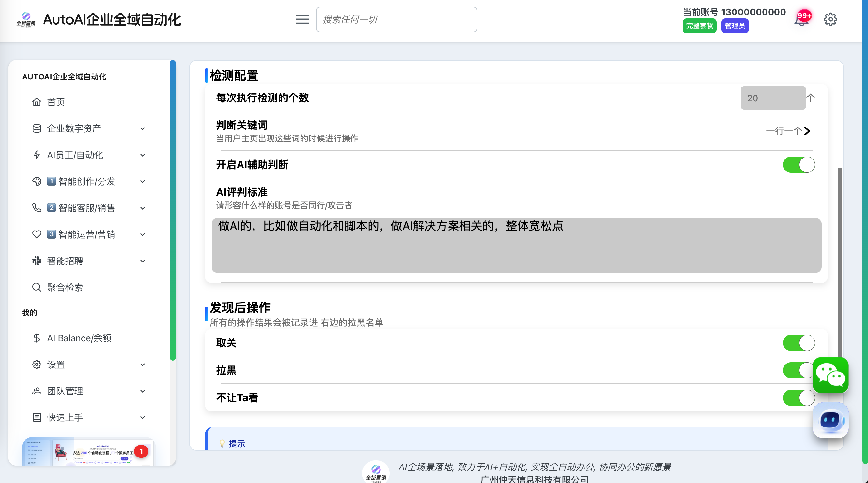Viewport: 868px width, 483px height.
Task: Open the 智能客服/销售 menu item
Action: (x=87, y=208)
